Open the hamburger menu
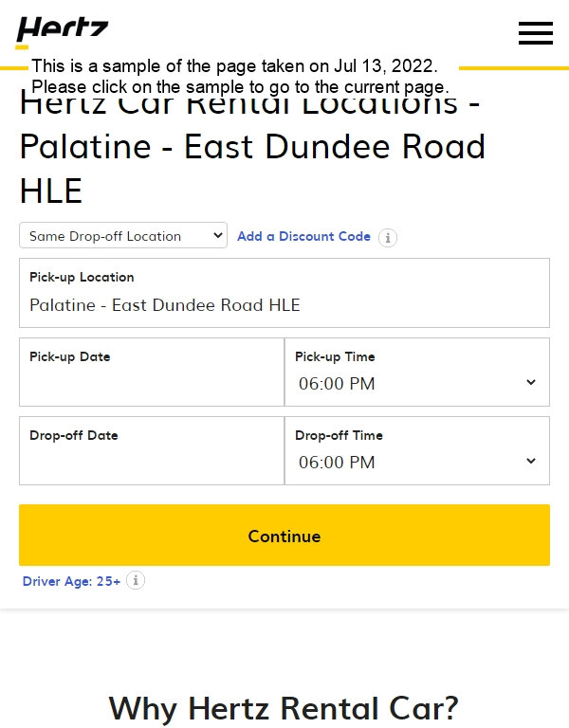569x728 pixels. click(536, 33)
